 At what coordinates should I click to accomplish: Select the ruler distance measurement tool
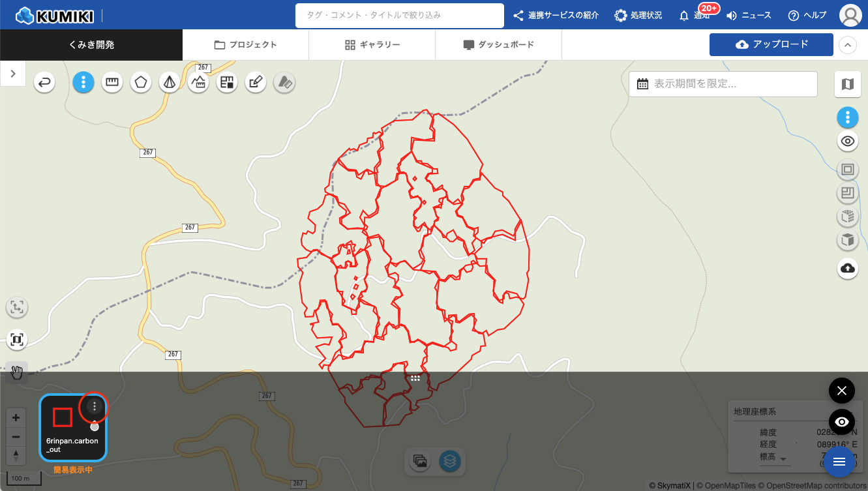point(112,82)
